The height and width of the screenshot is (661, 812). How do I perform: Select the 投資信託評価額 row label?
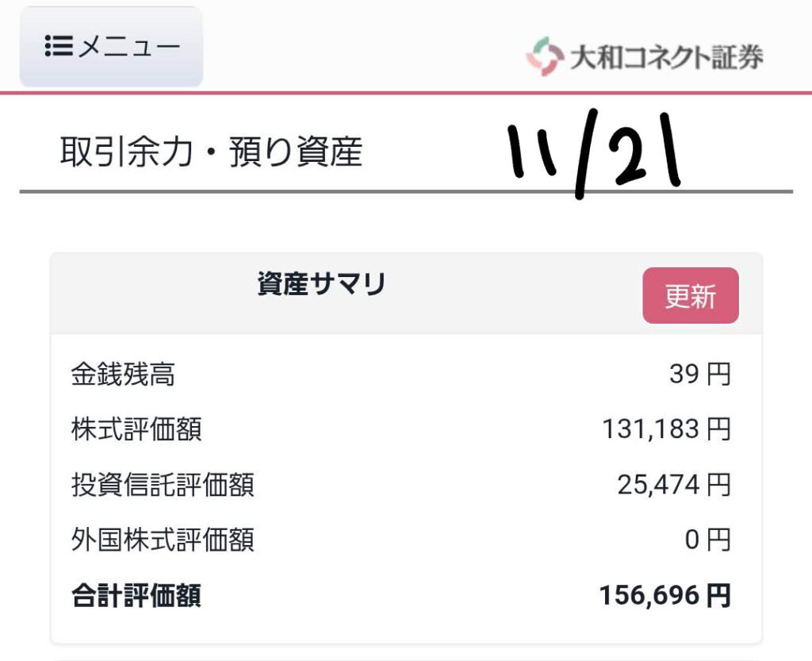tap(163, 484)
